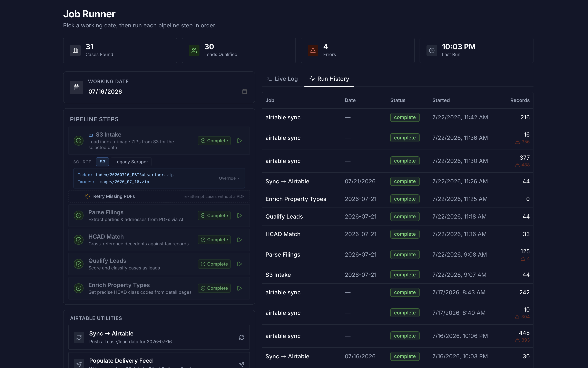Open the calendar picker icon in Working Date
Image resolution: width=588 pixels, height=368 pixels.
click(x=244, y=91)
